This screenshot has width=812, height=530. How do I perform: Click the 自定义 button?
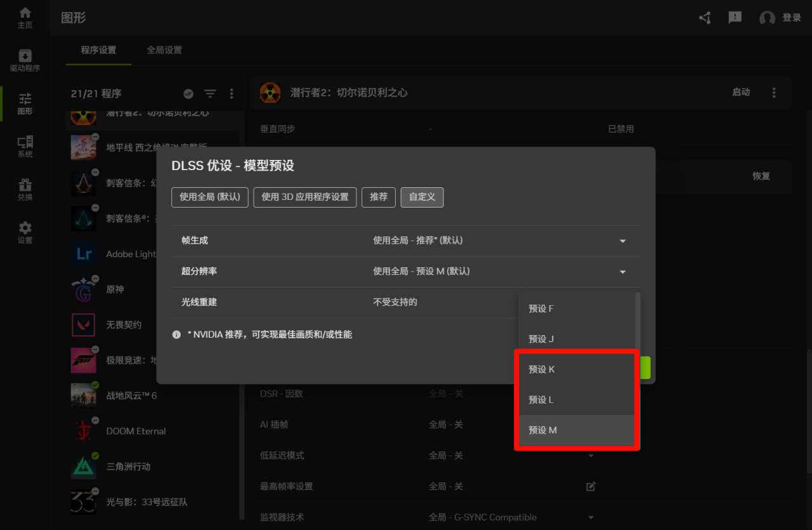pos(422,197)
